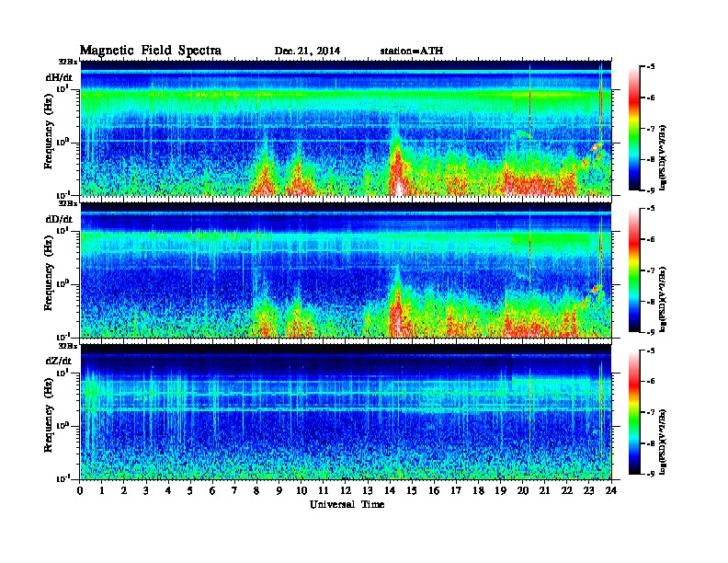
Task: Click the "station=ATH" label
Action: point(412,52)
